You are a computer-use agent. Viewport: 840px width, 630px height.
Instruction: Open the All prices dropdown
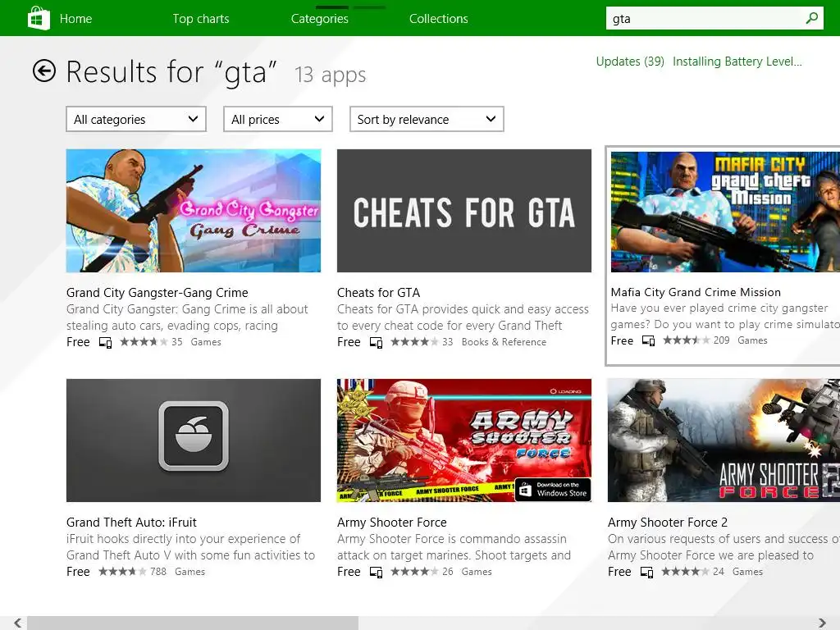click(x=278, y=119)
